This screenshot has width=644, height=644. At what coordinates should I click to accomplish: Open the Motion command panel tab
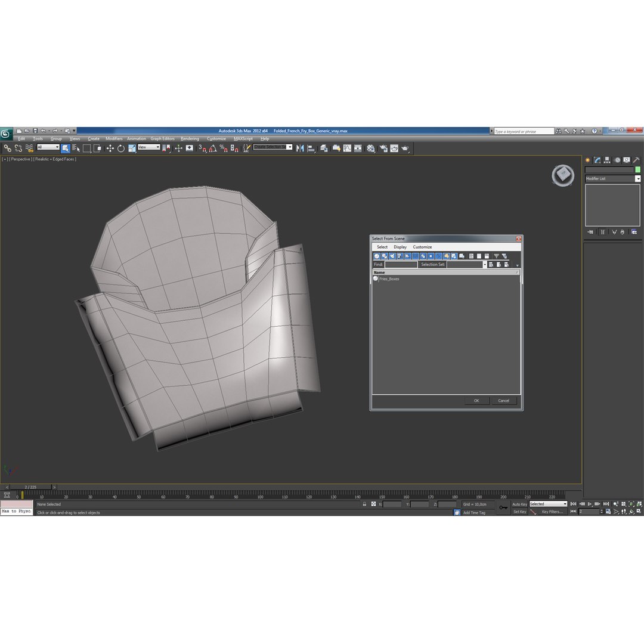click(617, 160)
